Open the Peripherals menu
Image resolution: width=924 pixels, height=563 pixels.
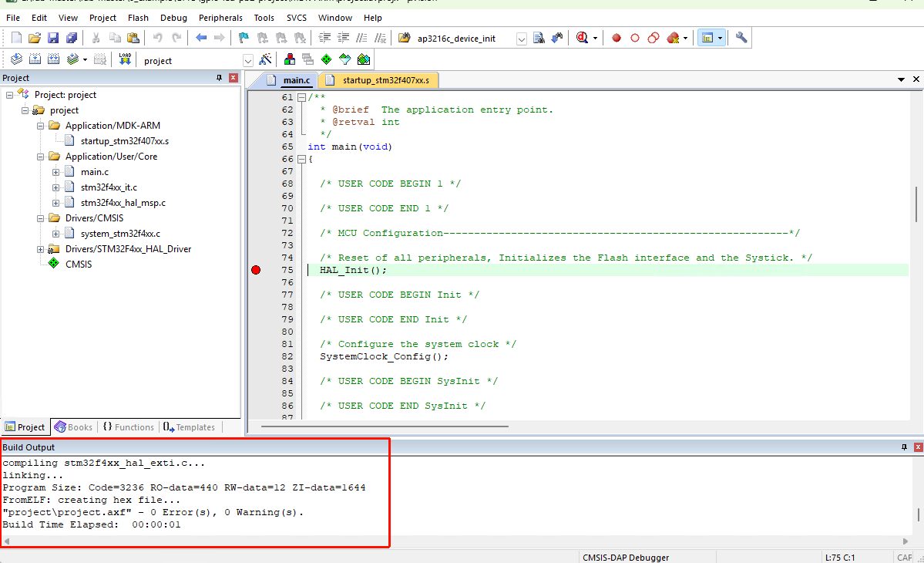220,17
